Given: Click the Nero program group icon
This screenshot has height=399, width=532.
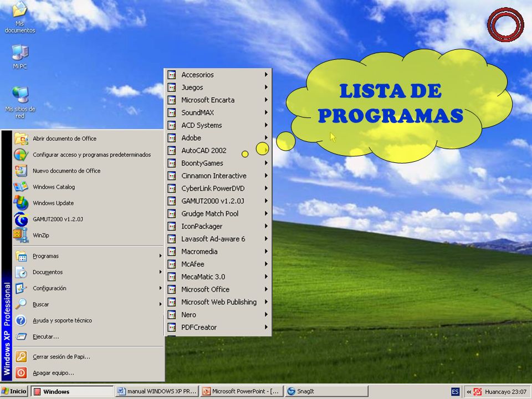Looking at the screenshot, I should point(172,315).
